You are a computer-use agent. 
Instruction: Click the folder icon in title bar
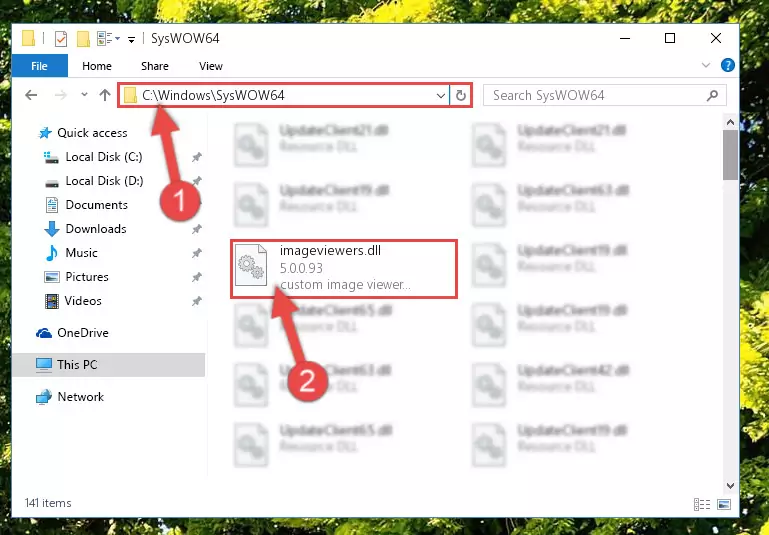click(x=28, y=38)
